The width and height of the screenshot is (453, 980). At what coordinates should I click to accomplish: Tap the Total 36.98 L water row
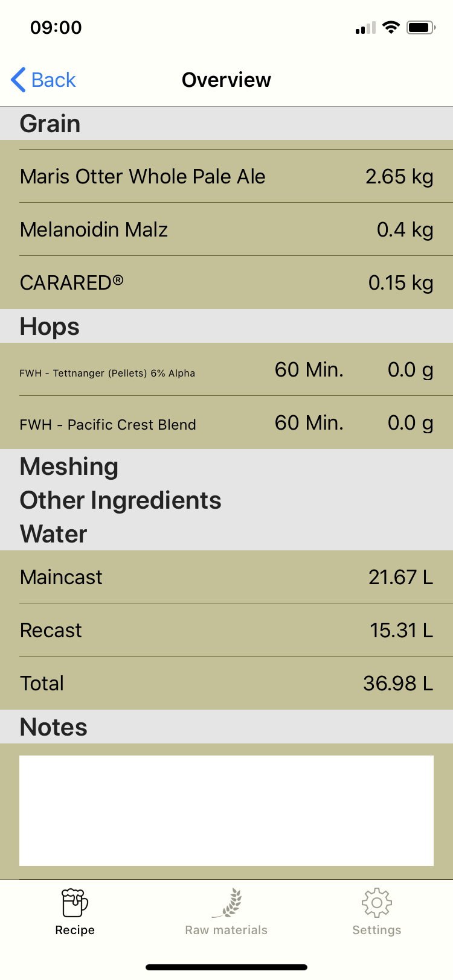(226, 683)
